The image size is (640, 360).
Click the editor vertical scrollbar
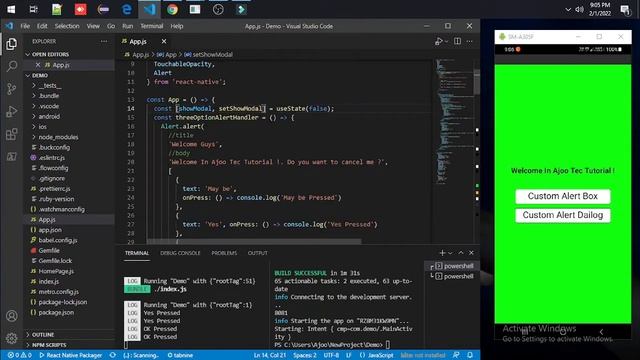click(x=477, y=82)
